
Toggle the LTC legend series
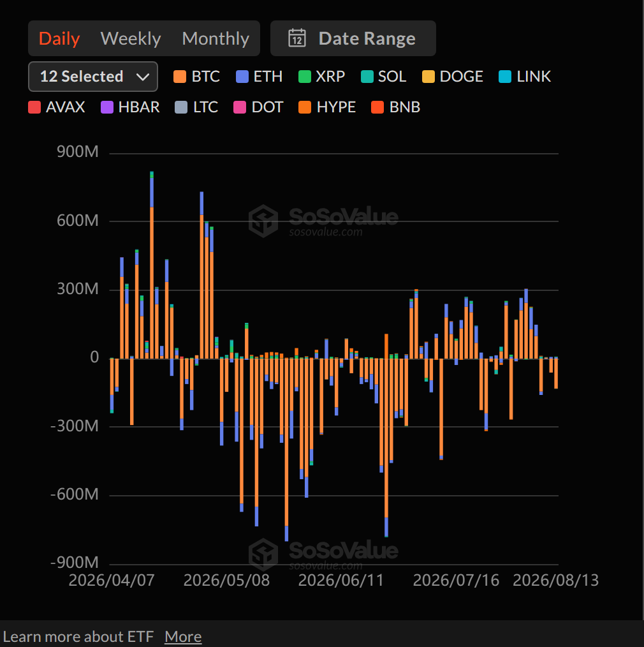point(196,107)
